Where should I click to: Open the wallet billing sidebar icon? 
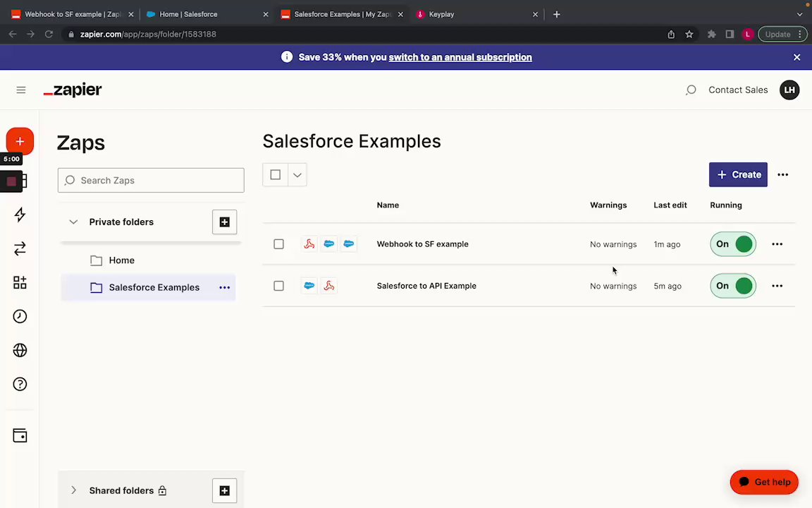click(20, 435)
